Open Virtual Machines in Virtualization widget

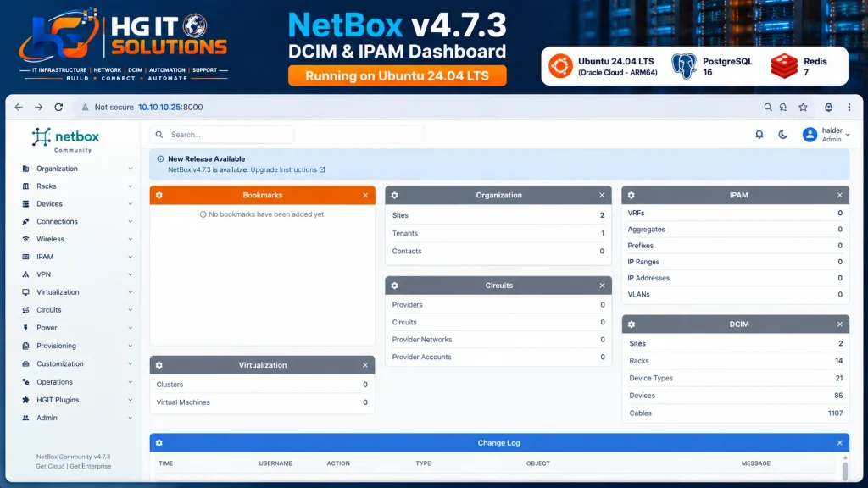(183, 402)
